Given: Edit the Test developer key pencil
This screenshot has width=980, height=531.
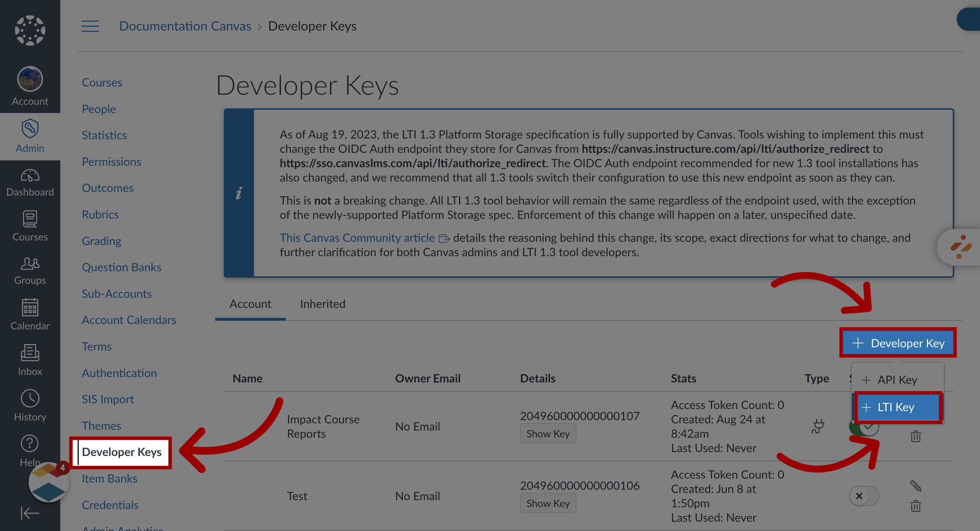Looking at the screenshot, I should tap(915, 485).
